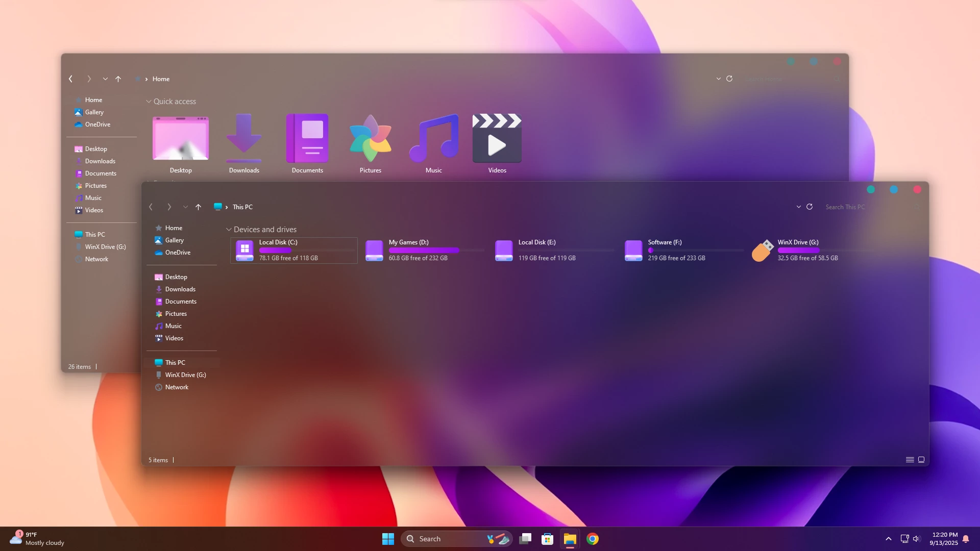Click up arrow in This PC window

click(x=198, y=207)
